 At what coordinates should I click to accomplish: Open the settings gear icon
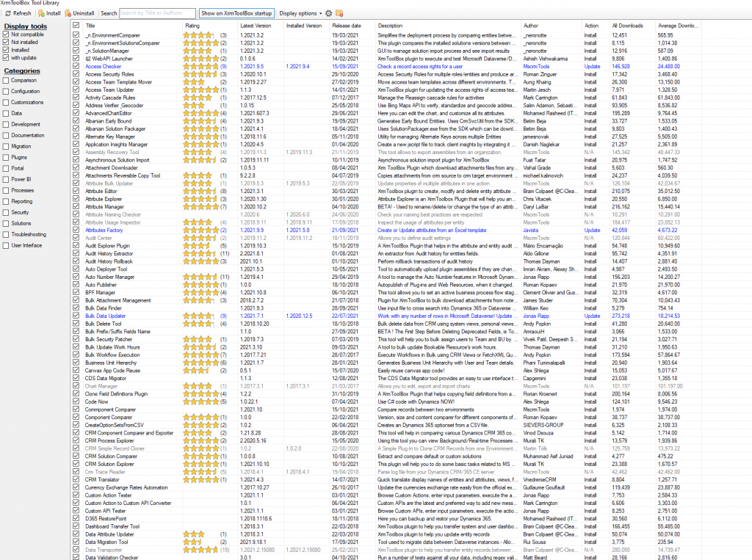pyautogui.click(x=328, y=13)
